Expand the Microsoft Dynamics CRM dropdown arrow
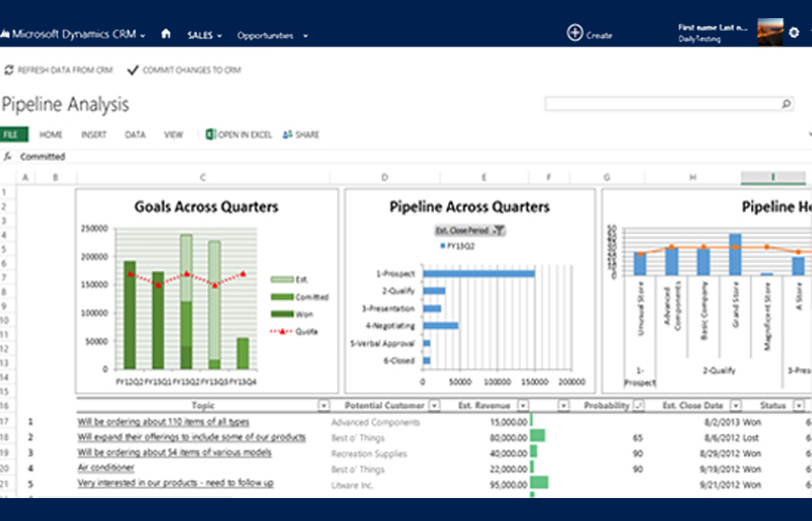The height and width of the screenshot is (521, 812). (143, 35)
